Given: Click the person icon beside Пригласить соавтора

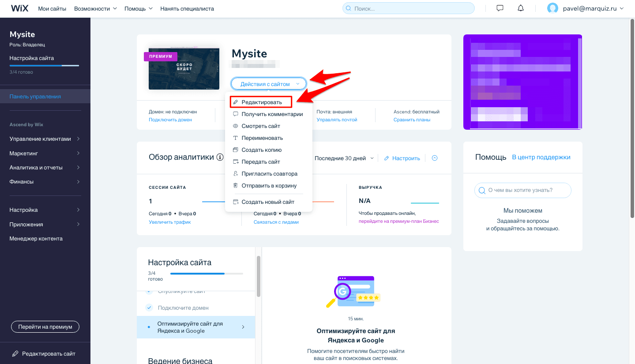Looking at the screenshot, I should [x=236, y=174].
